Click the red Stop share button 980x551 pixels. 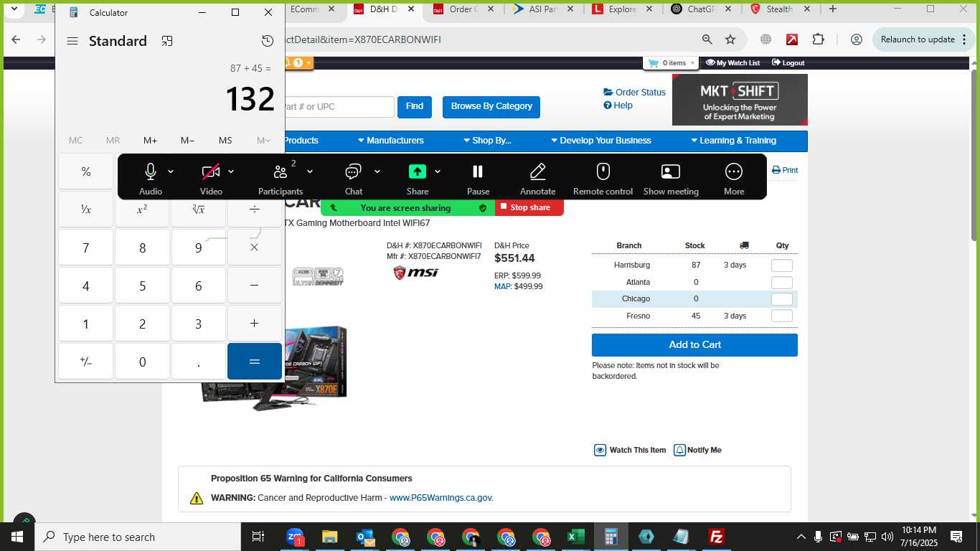click(529, 207)
